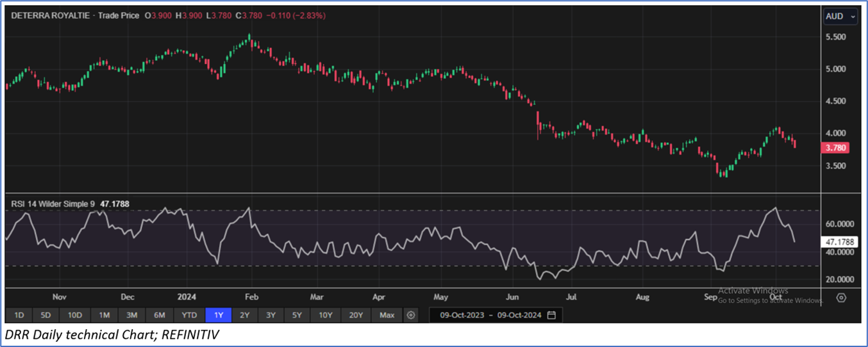Viewport: 868px width, 347px height.
Task: Switch to 10D time range
Action: tap(75, 315)
